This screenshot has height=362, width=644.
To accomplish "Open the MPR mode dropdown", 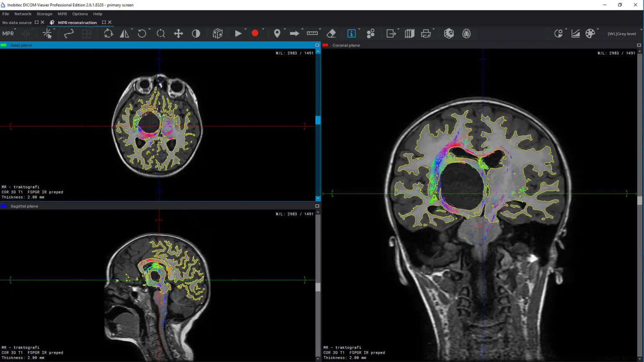I will coord(8,34).
